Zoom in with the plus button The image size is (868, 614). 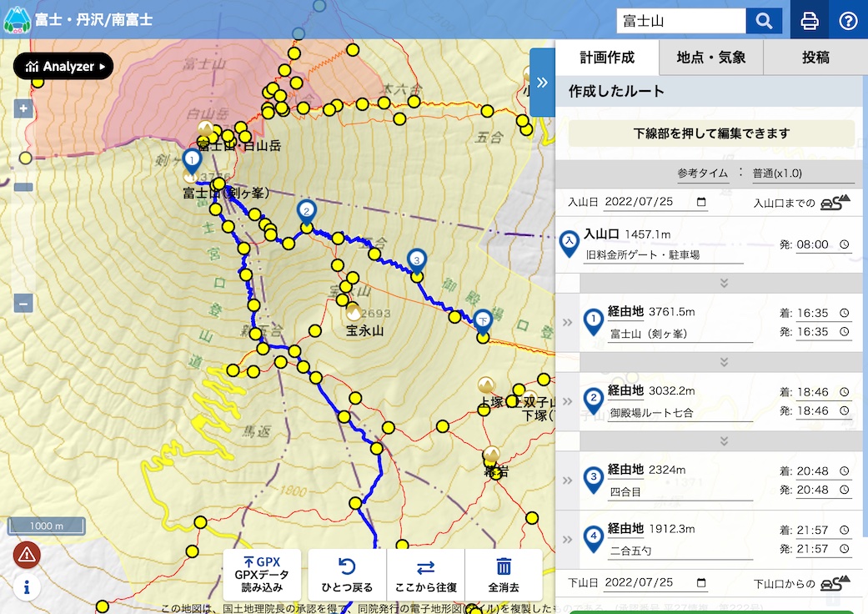point(23,108)
